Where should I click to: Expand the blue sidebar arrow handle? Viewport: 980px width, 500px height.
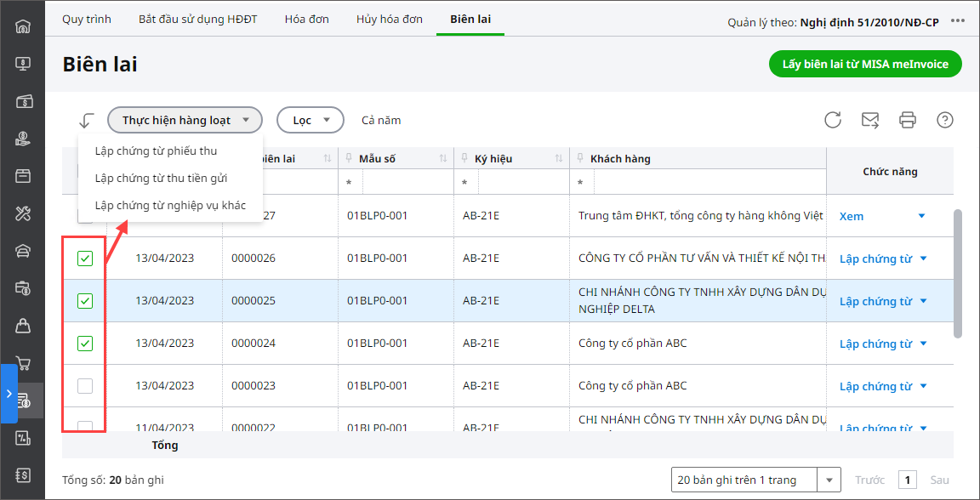point(9,394)
